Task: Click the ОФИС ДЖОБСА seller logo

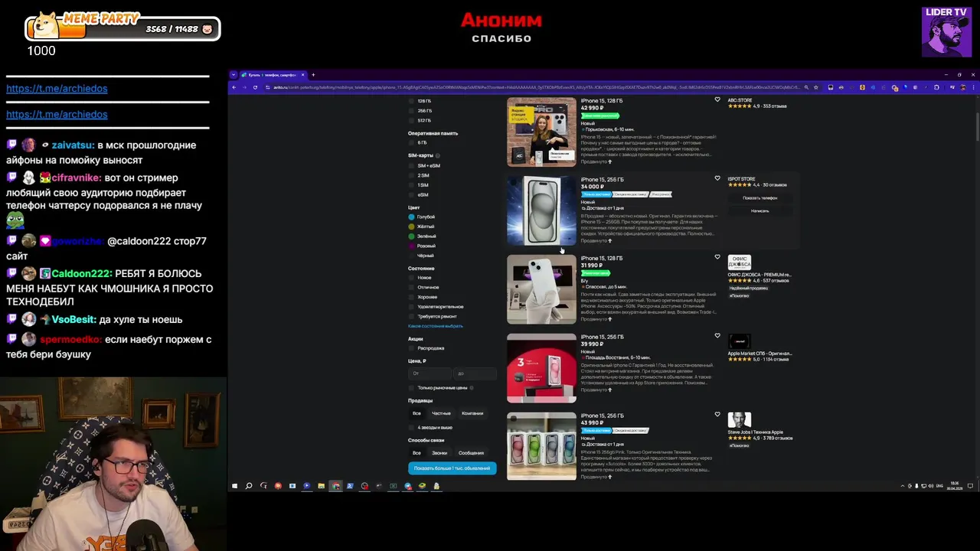Action: click(x=739, y=262)
